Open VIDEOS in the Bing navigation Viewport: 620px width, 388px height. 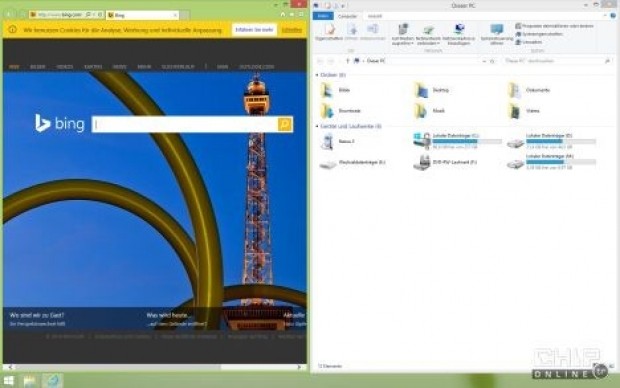pyautogui.click(x=65, y=67)
